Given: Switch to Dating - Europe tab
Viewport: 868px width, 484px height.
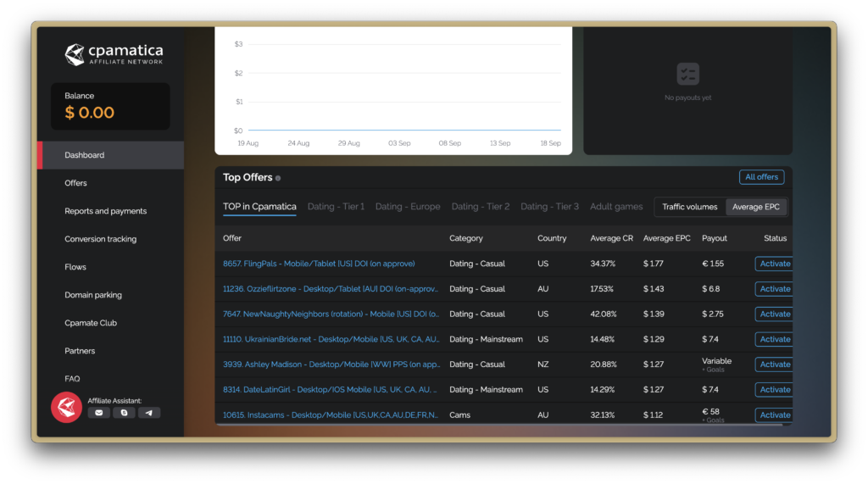Looking at the screenshot, I should pyautogui.click(x=408, y=207).
